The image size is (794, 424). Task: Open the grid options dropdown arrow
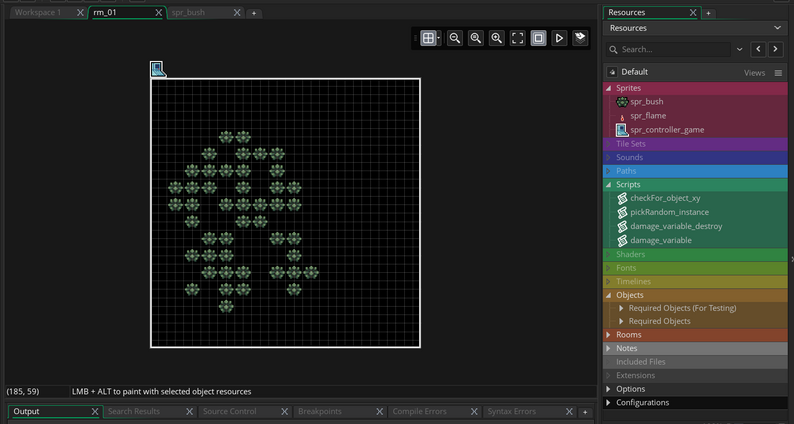point(438,39)
